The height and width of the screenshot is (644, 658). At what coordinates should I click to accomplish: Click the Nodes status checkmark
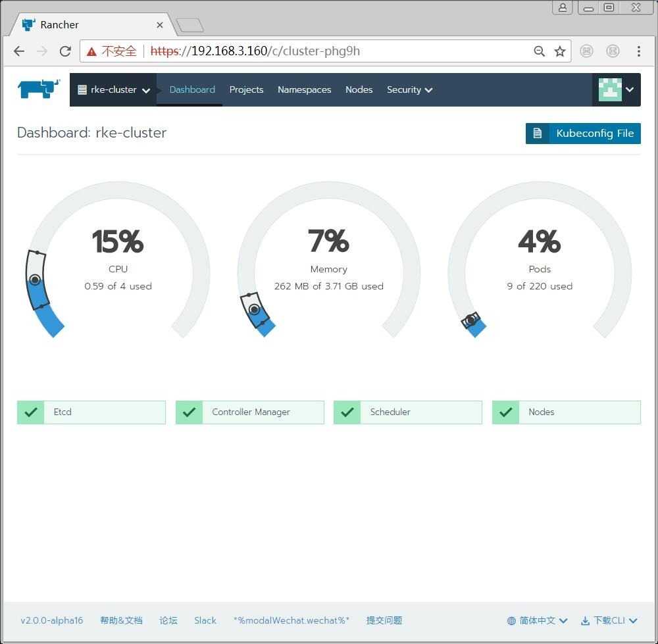coord(505,412)
